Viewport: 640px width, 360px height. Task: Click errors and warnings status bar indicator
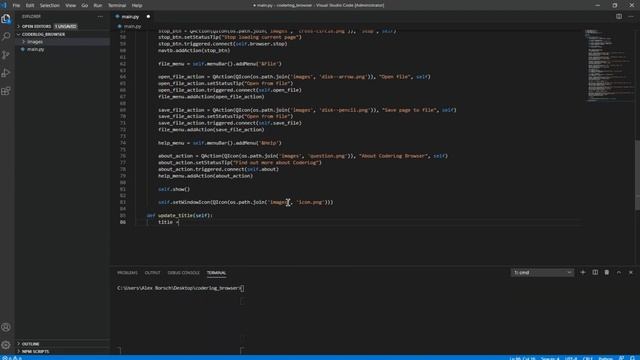[x=12, y=358]
